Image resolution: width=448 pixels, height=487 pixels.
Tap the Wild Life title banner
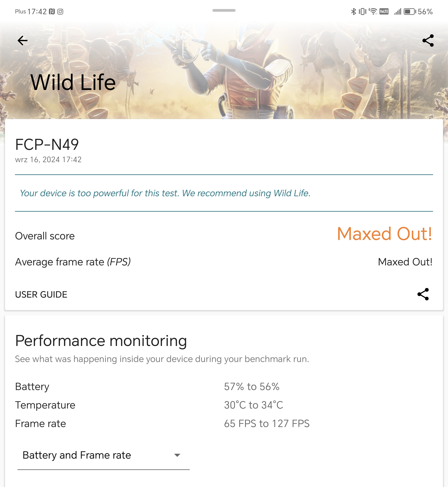pyautogui.click(x=73, y=82)
